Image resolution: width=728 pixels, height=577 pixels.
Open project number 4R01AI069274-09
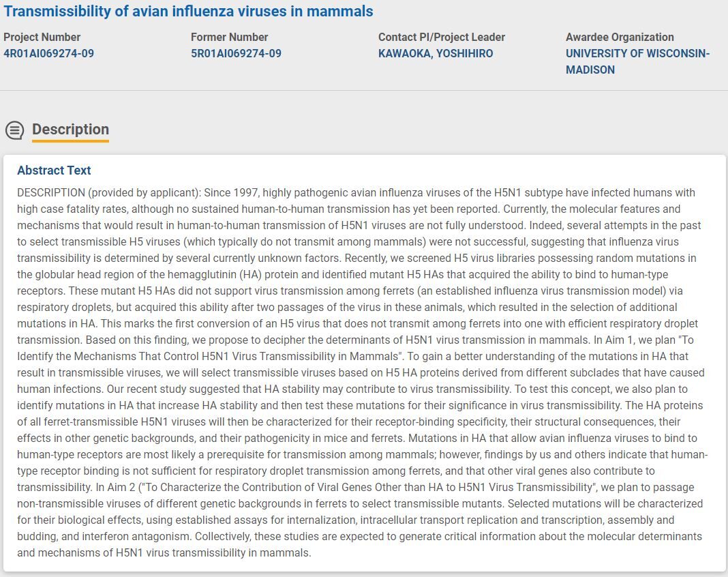point(49,53)
